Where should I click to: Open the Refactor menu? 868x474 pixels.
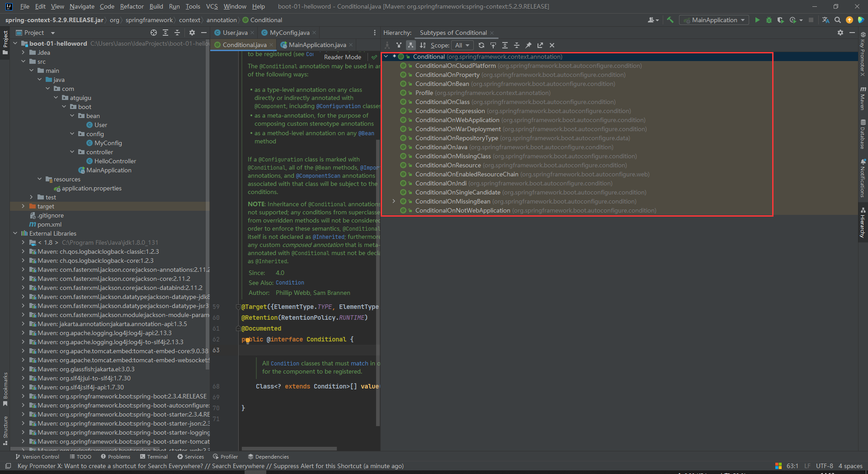point(132,6)
